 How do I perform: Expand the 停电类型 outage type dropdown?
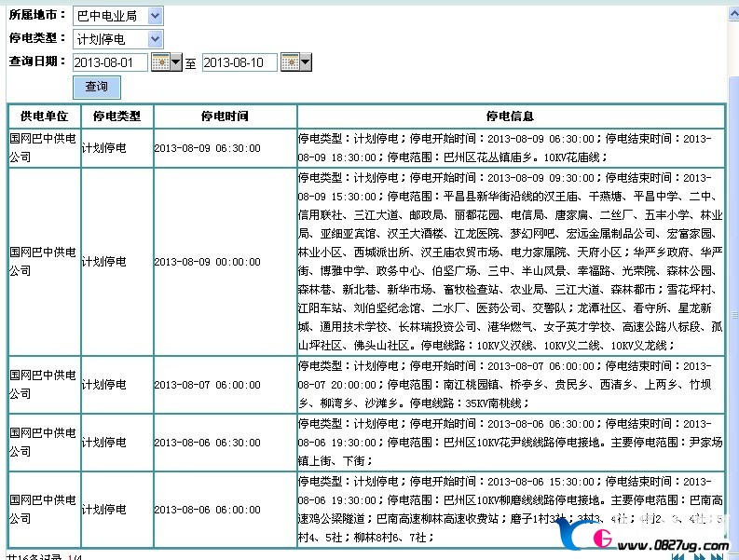[117, 39]
